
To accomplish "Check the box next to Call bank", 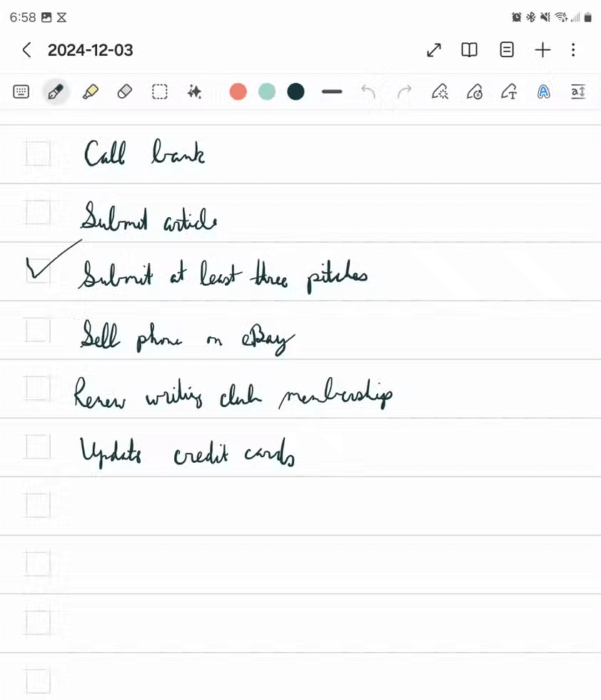I will coord(38,154).
